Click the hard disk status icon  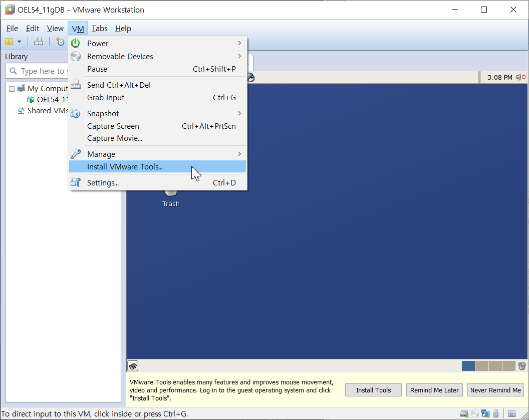point(464,413)
